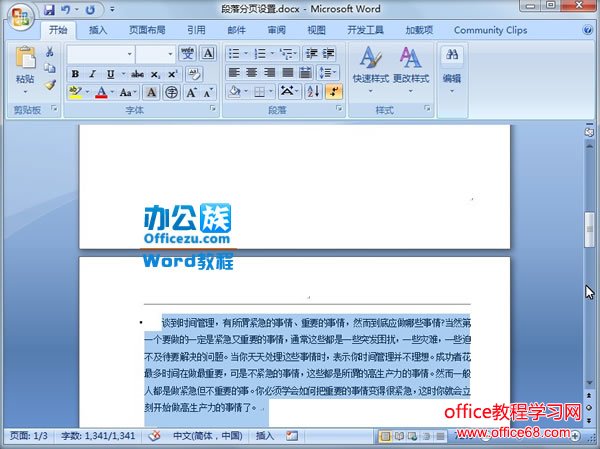600x449 pixels.
Task: Copy the selected text
Action: point(50,68)
